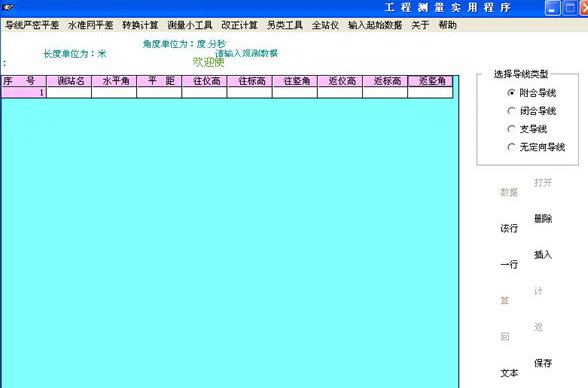Screen dimensions: 588x388
Task: Maximize the 工程测量实用程序 window
Action: pyautogui.click(x=570, y=8)
